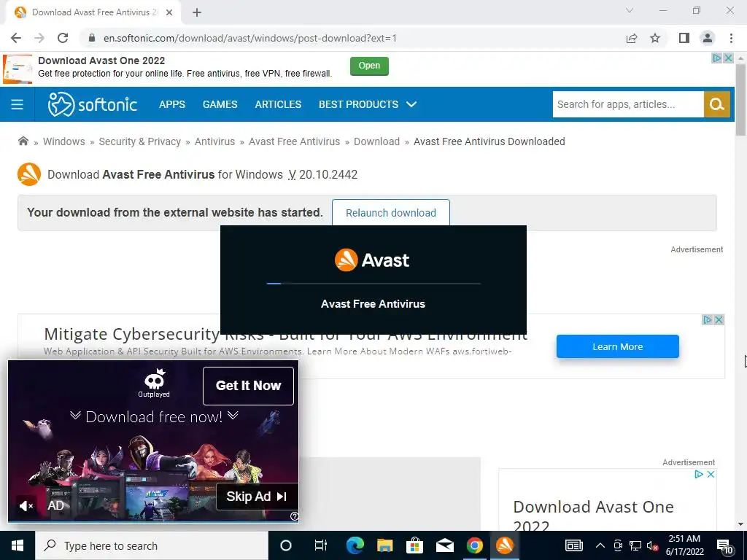The image size is (747, 560).
Task: View site security lock icon
Action: [x=92, y=38]
